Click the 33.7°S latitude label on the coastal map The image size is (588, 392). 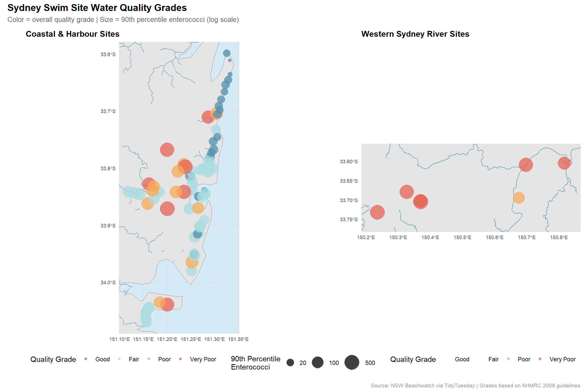pos(108,111)
